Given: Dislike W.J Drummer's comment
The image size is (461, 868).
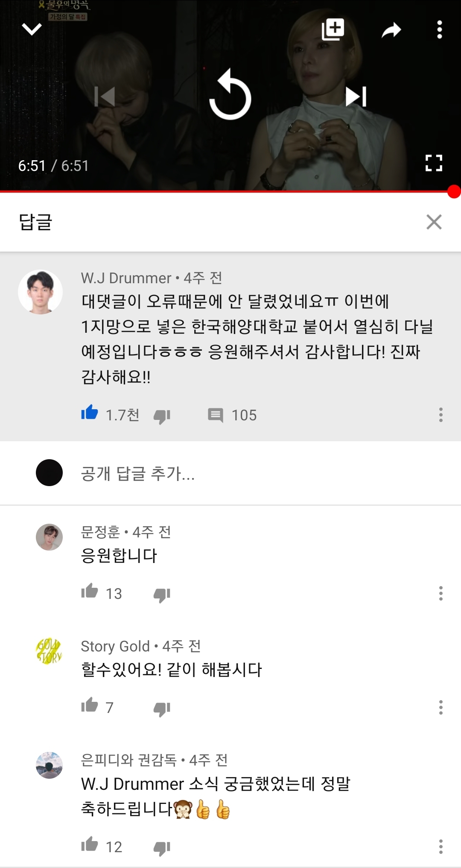Looking at the screenshot, I should click(162, 416).
